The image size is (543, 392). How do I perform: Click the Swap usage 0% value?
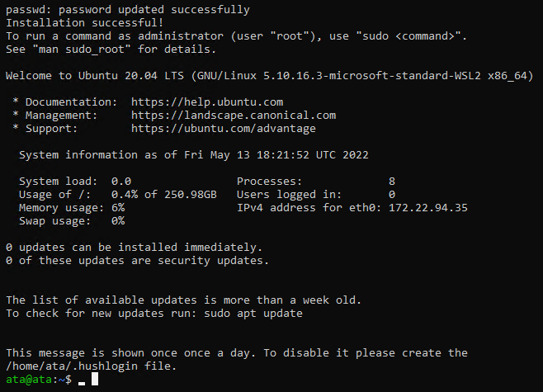tap(118, 221)
